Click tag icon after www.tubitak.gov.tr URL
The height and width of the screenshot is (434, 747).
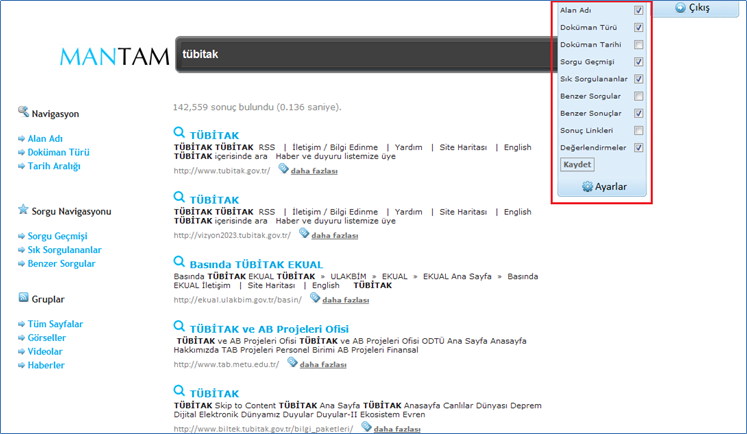[283, 168]
